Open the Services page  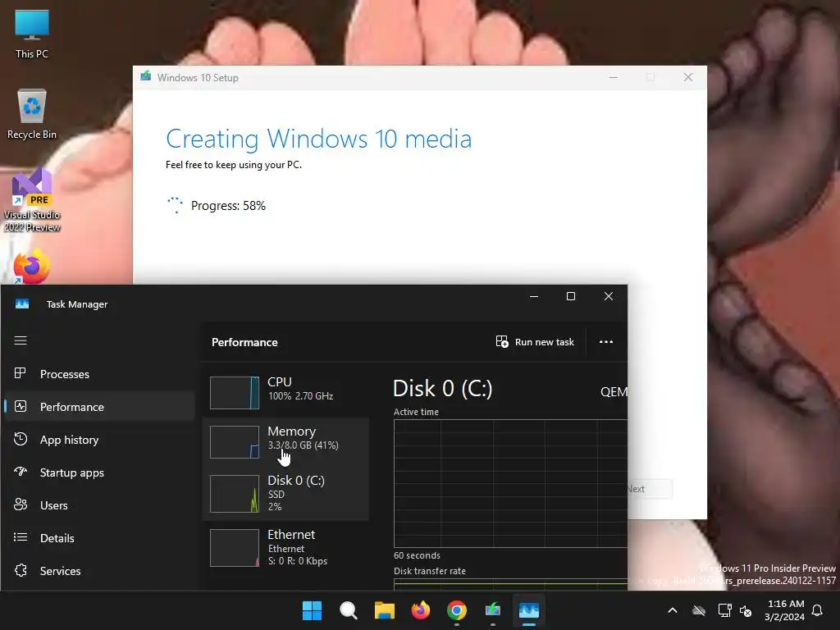[x=98, y=571]
